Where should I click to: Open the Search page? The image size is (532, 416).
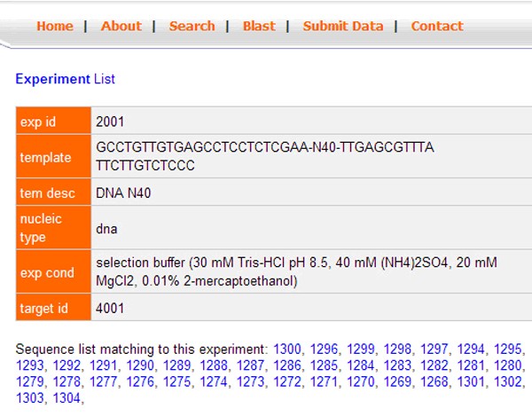(x=192, y=26)
